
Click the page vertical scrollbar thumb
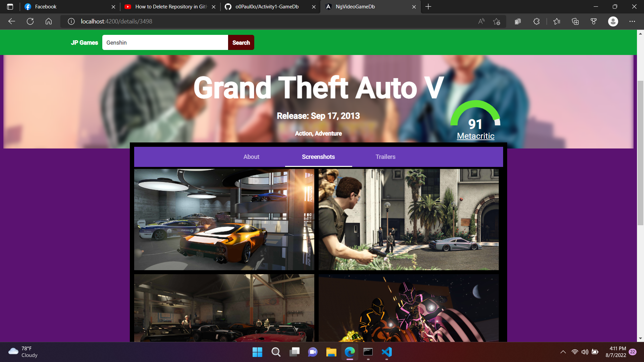(x=640, y=153)
